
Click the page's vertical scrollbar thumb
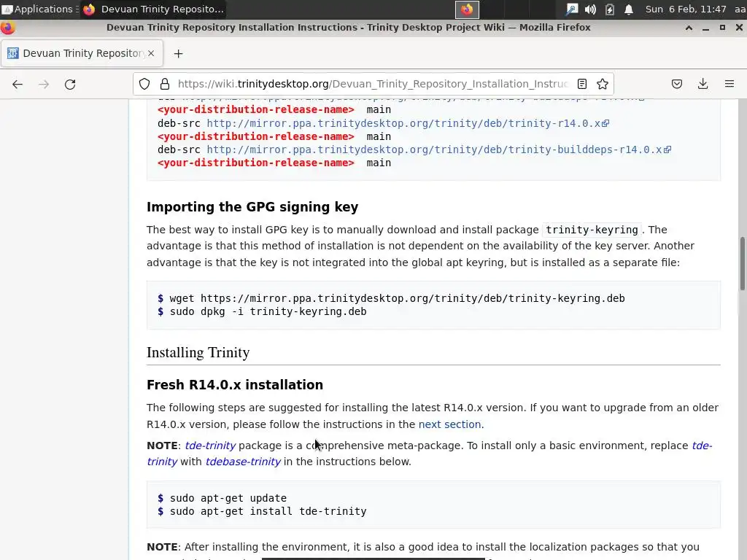coord(742,262)
